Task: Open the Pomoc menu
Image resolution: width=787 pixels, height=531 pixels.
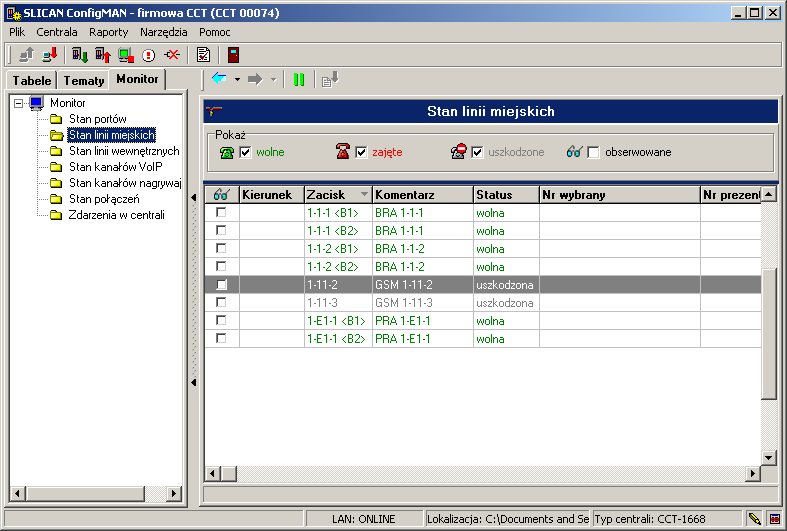Action: click(x=215, y=32)
